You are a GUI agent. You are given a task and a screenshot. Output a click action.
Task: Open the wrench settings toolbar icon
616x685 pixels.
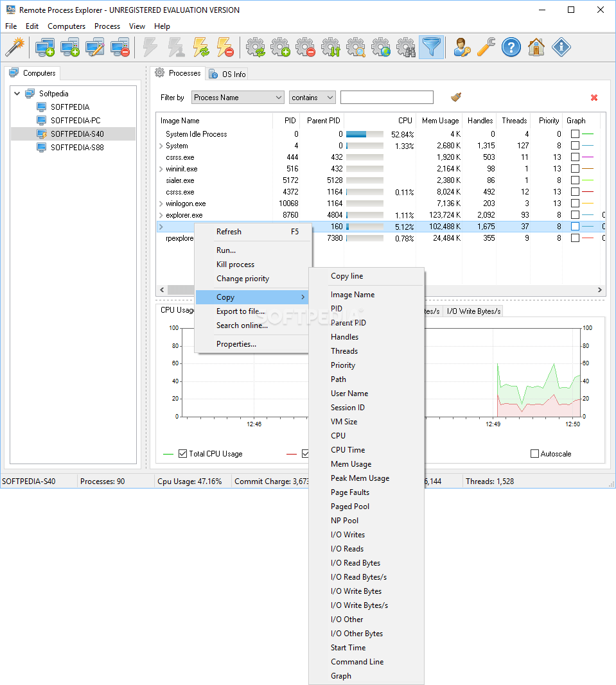tap(487, 47)
